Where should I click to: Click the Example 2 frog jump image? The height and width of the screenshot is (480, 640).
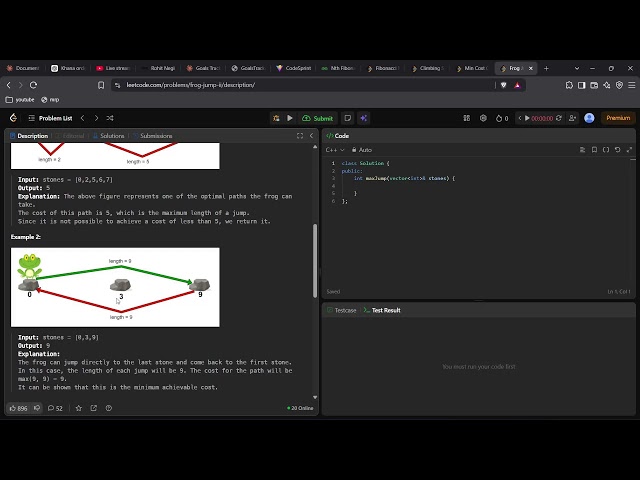click(x=115, y=287)
